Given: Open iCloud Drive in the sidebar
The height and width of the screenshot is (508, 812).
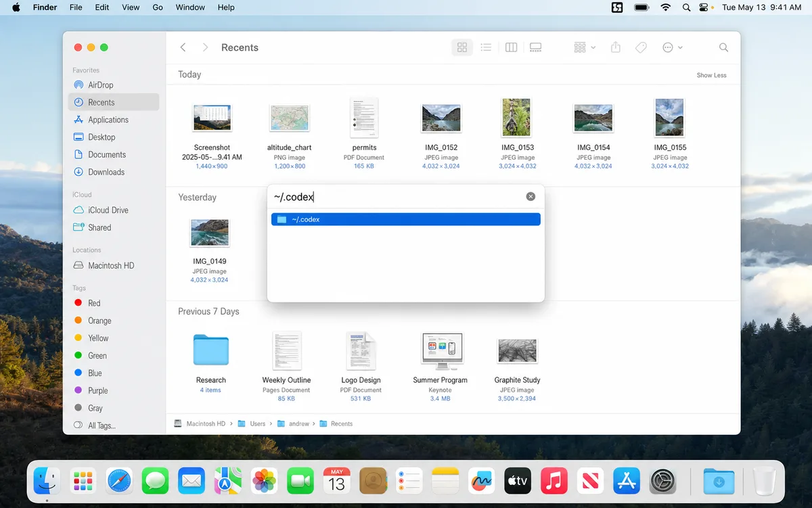Looking at the screenshot, I should (113, 210).
